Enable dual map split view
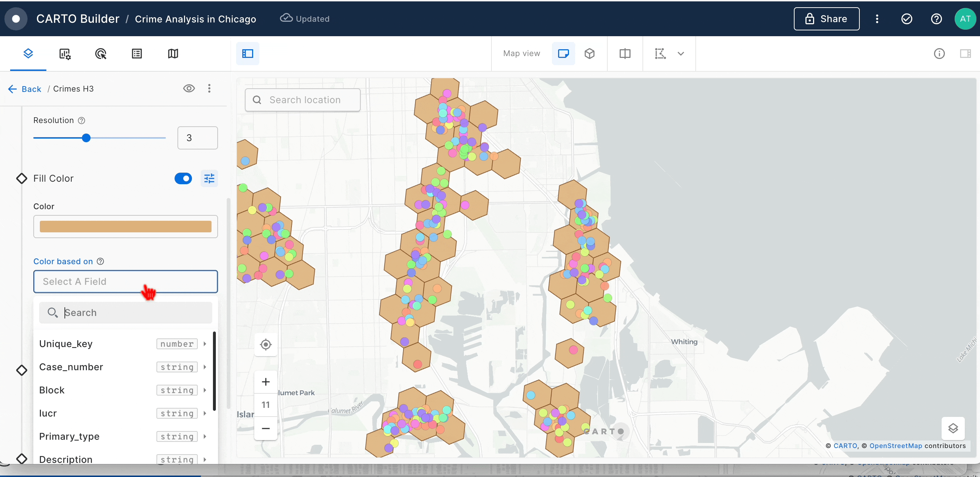Viewport: 980px width, 477px height. pos(625,54)
